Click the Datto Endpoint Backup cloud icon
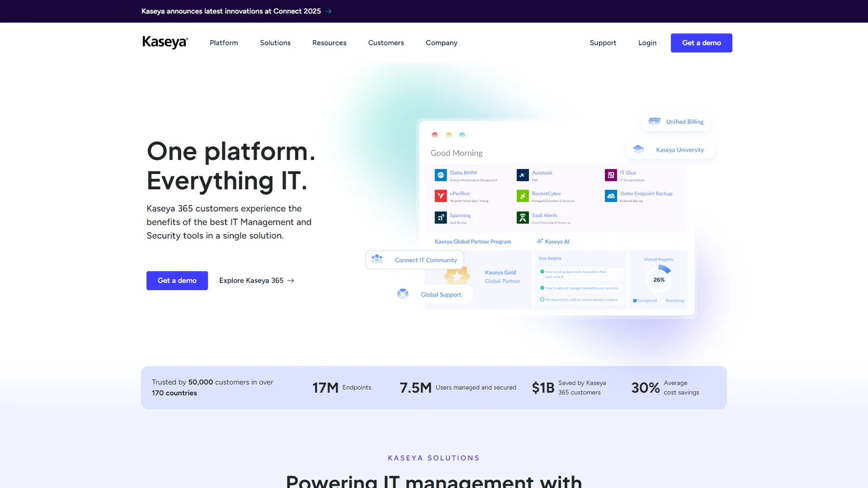 click(611, 196)
